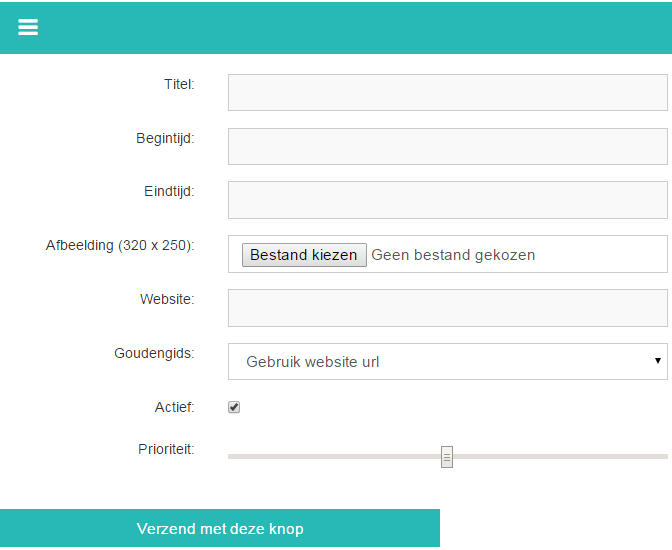Click the dropdown arrow next to Gebruik website url

pyautogui.click(x=657, y=361)
